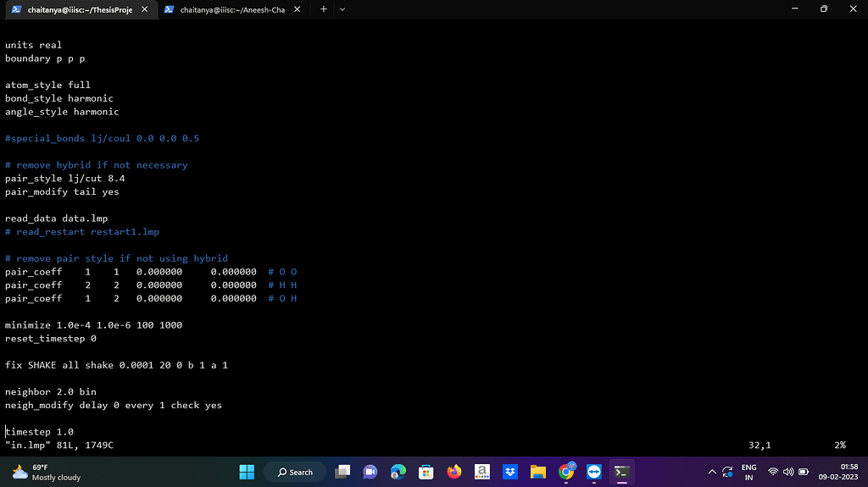Image resolution: width=868 pixels, height=487 pixels.
Task: Open Microsoft Store from the taskbar
Action: 426,472
